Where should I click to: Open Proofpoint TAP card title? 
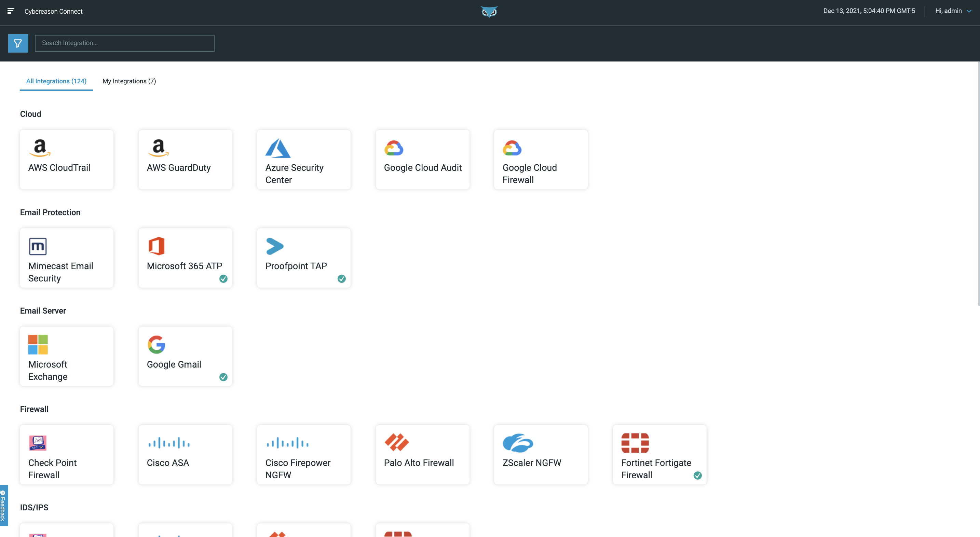[x=296, y=266]
